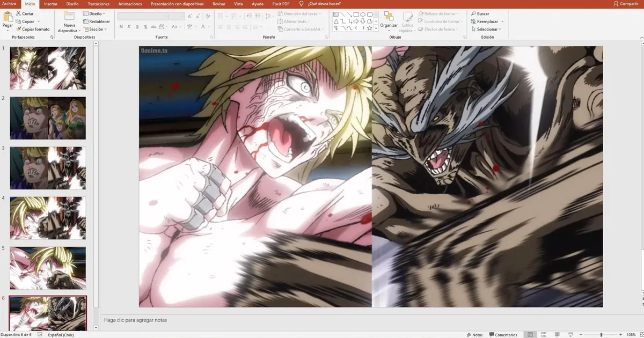Open Seleccionar dropdown
The height and width of the screenshot is (338, 644).
486,30
